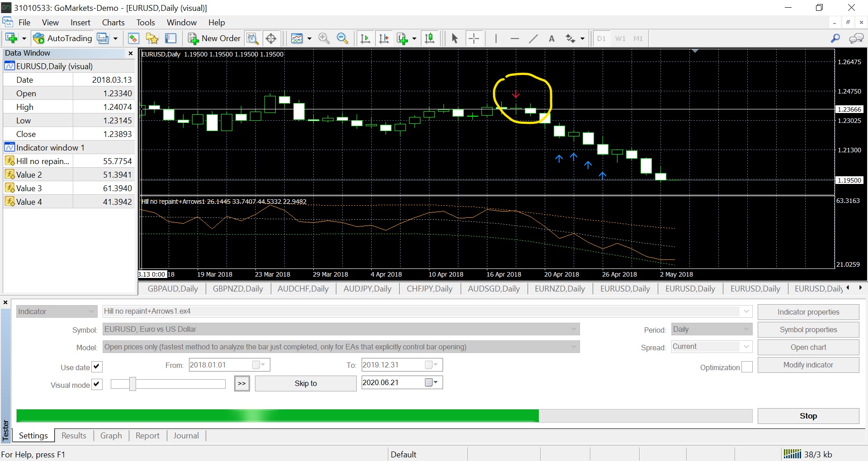Toggle the AutoTrading button
Viewport: 868px width, 461px height.
point(63,38)
